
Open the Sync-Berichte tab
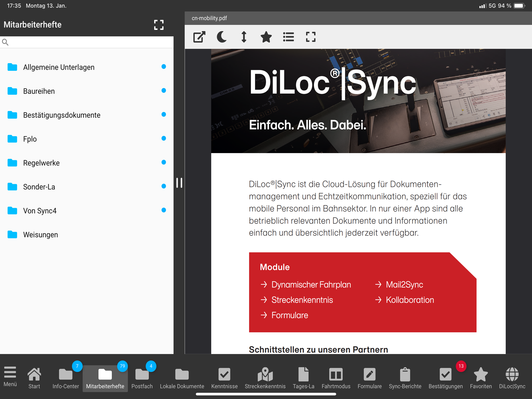point(405,378)
